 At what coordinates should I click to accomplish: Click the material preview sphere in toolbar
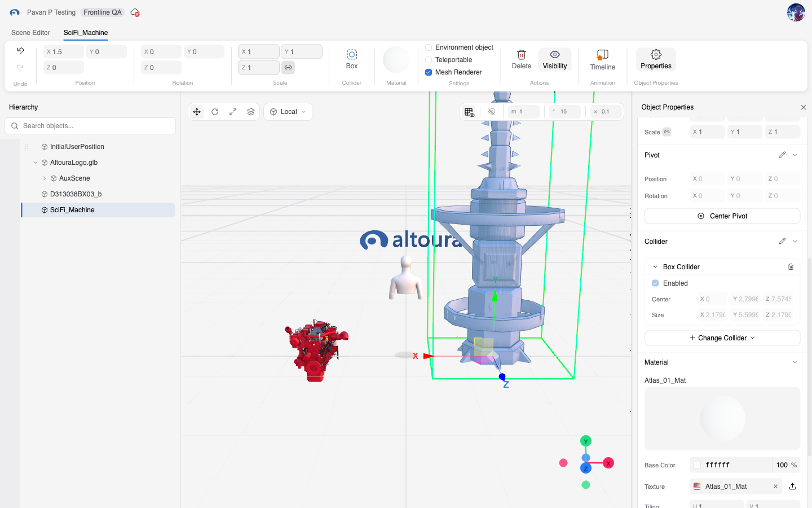(x=396, y=60)
